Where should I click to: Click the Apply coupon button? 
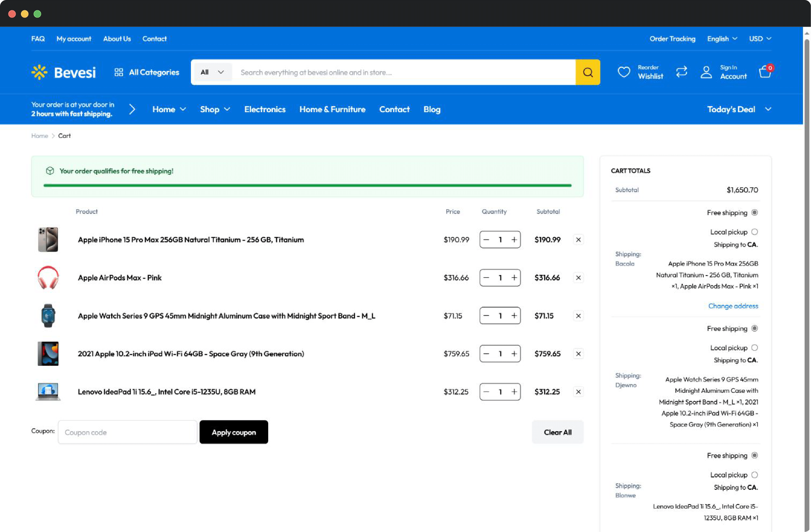[x=234, y=432]
